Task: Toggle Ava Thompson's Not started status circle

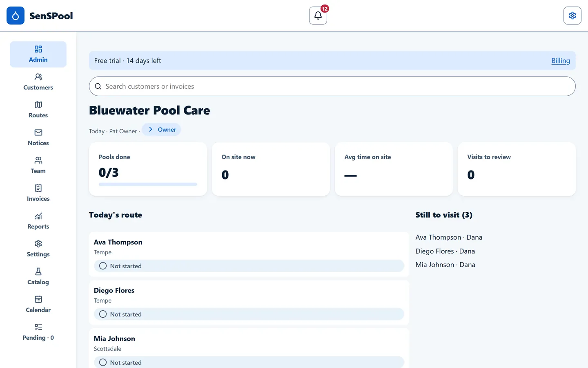Action: (x=103, y=266)
